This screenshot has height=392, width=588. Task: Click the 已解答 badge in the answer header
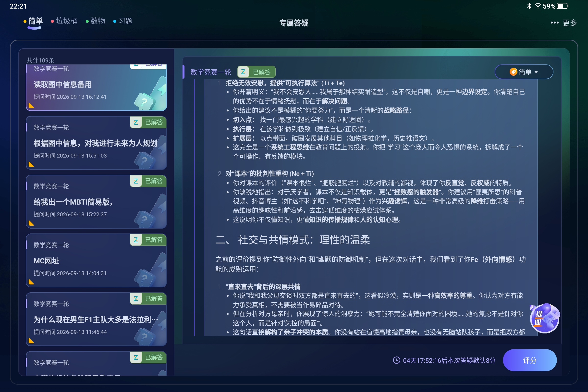coord(256,72)
